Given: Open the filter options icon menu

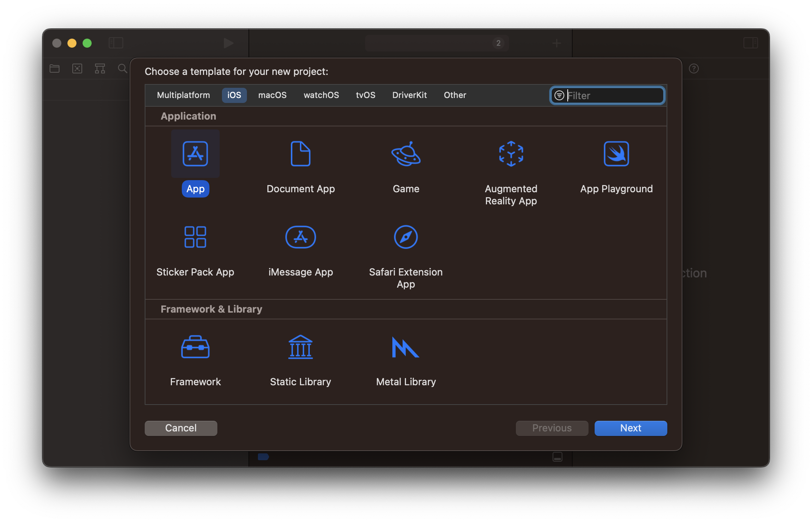Looking at the screenshot, I should [x=559, y=95].
